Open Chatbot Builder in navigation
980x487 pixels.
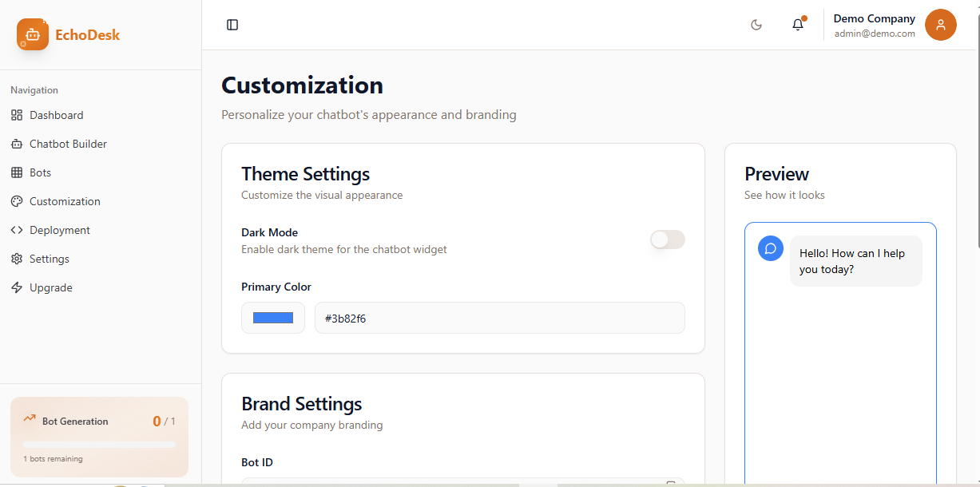pyautogui.click(x=68, y=144)
